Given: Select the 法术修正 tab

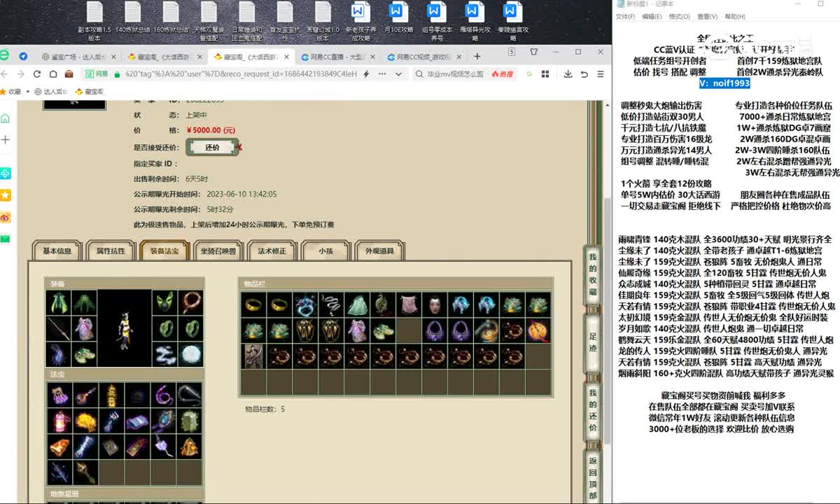Looking at the screenshot, I should [x=272, y=251].
